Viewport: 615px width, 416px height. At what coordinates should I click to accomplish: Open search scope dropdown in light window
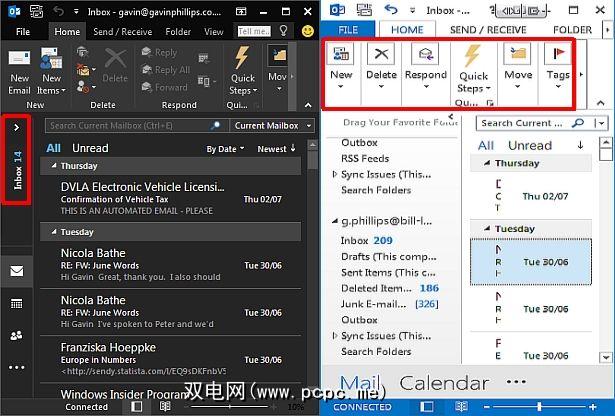tap(601, 123)
